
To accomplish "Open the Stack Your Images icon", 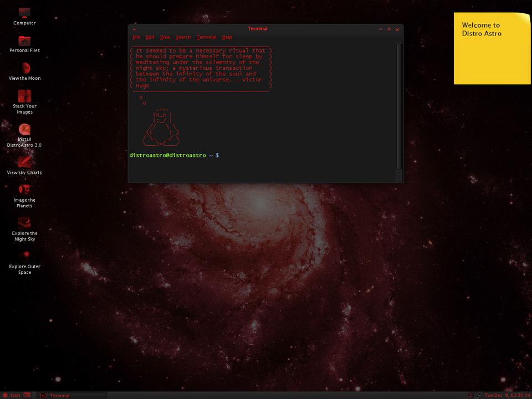I will (x=24, y=96).
